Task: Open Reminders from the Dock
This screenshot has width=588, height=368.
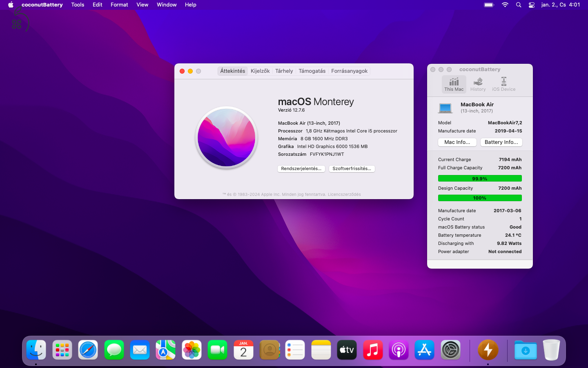Action: 296,350
